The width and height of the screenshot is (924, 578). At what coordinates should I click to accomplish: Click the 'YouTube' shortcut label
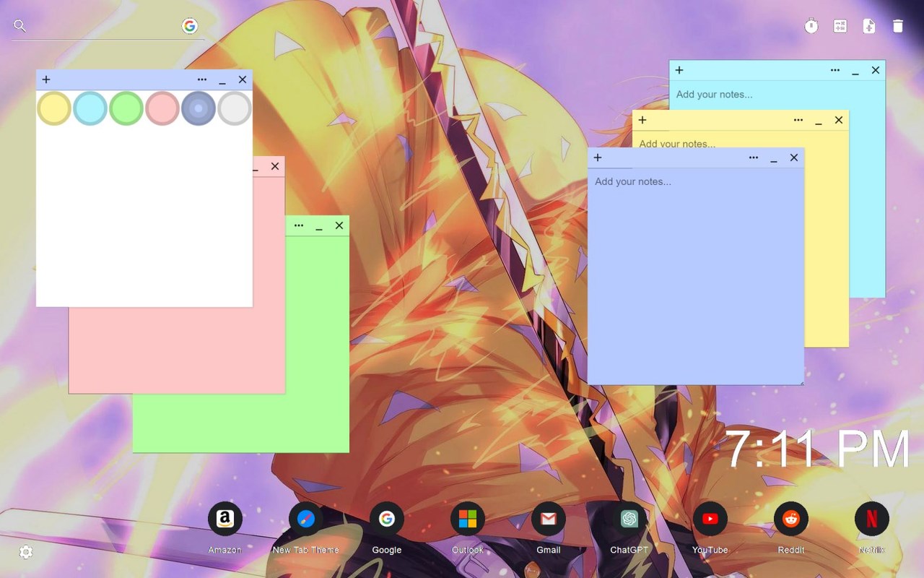[710, 550]
